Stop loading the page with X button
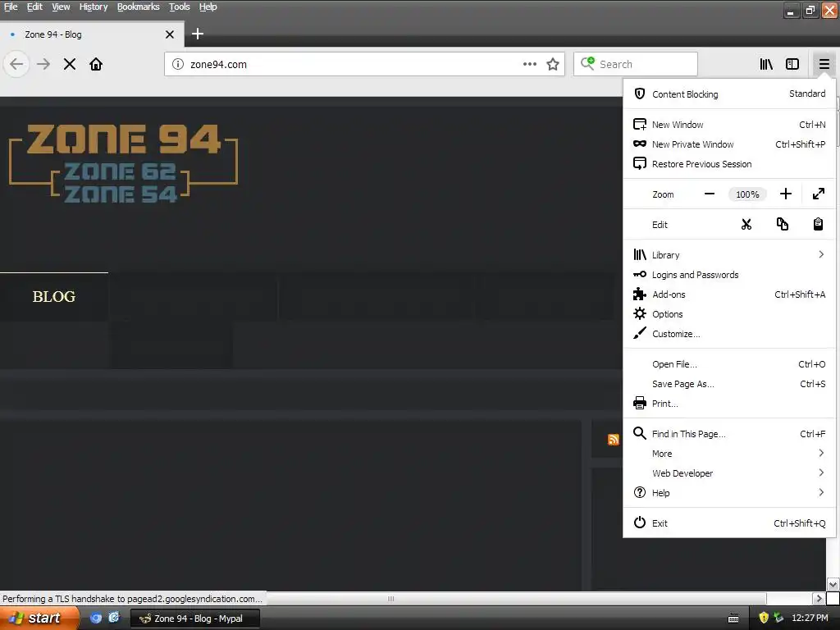The image size is (840, 630). coord(69,64)
